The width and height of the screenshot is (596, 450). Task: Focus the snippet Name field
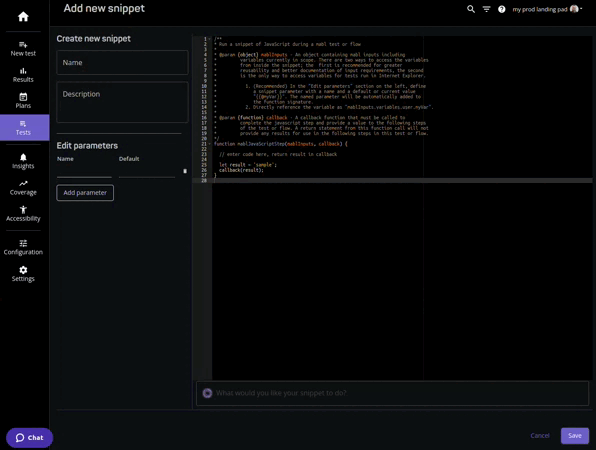pyautogui.click(x=122, y=62)
